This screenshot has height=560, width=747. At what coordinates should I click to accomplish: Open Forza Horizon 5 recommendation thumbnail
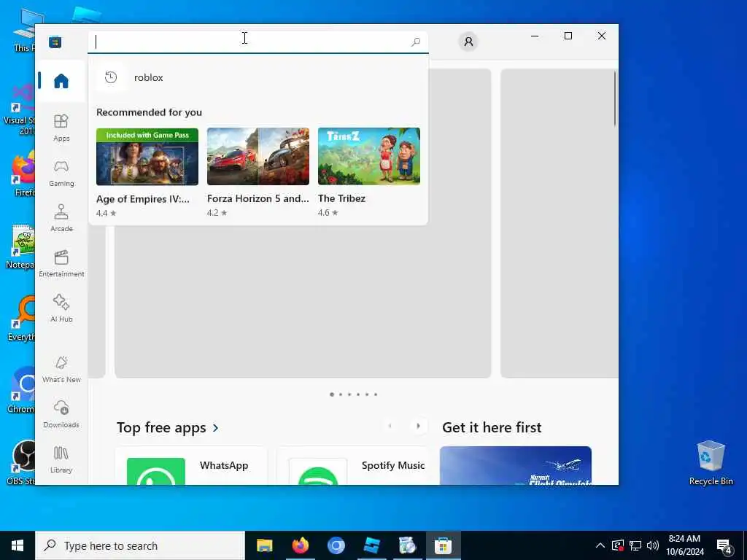tap(258, 156)
